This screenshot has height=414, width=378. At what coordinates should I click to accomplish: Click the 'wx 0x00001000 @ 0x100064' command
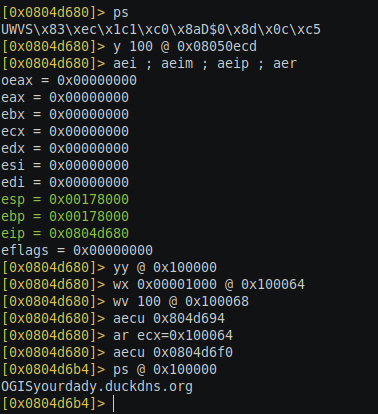209,284
